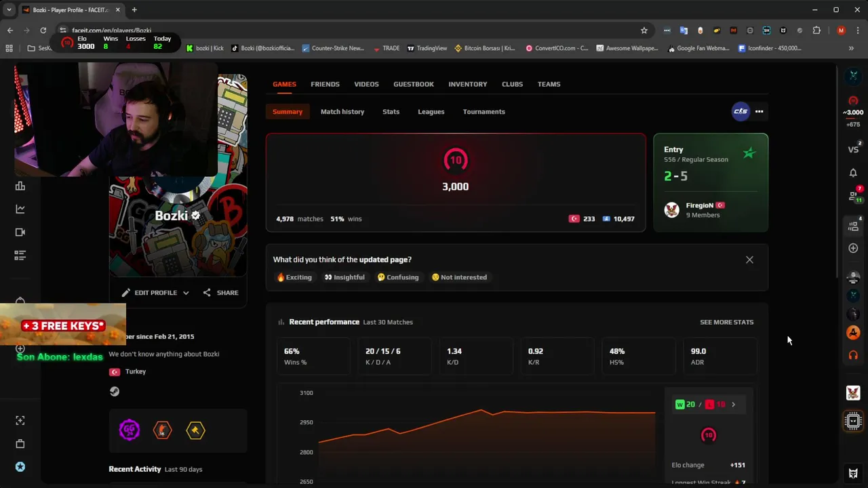
Task: Switch to the Friends tab
Action: click(325, 84)
